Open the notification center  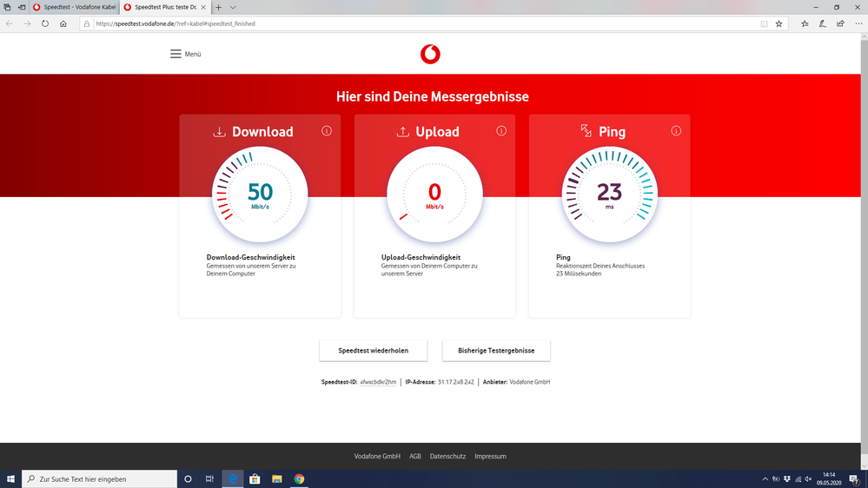point(854,479)
